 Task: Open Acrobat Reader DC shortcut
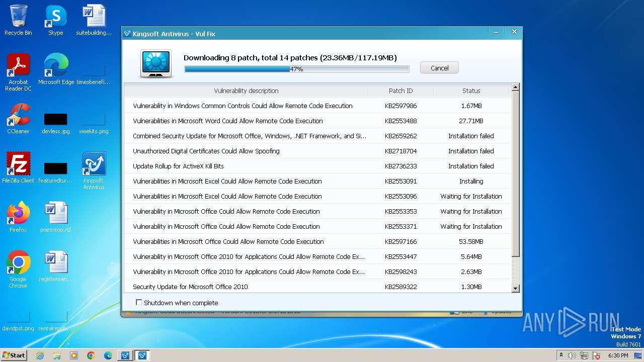point(18,72)
